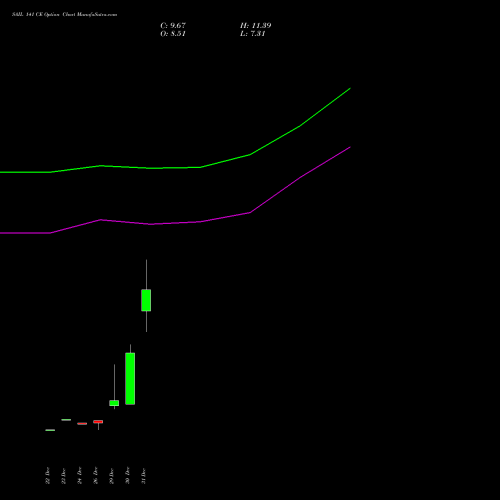The width and height of the screenshot is (500, 500).
Task: Select the 24 Dec red candlestick
Action: pyautogui.click(x=82, y=424)
